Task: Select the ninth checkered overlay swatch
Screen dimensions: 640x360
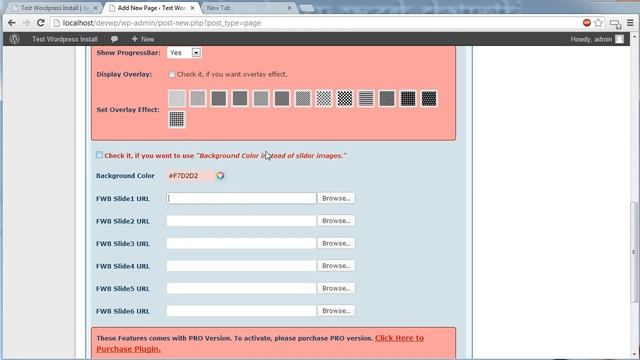Action: coord(345,98)
